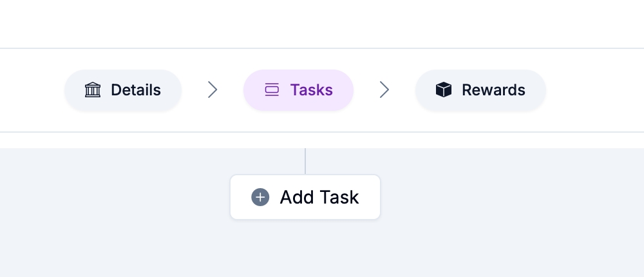644x277 pixels.
Task: Click the purple "Tasks" text label
Action: 311,90
